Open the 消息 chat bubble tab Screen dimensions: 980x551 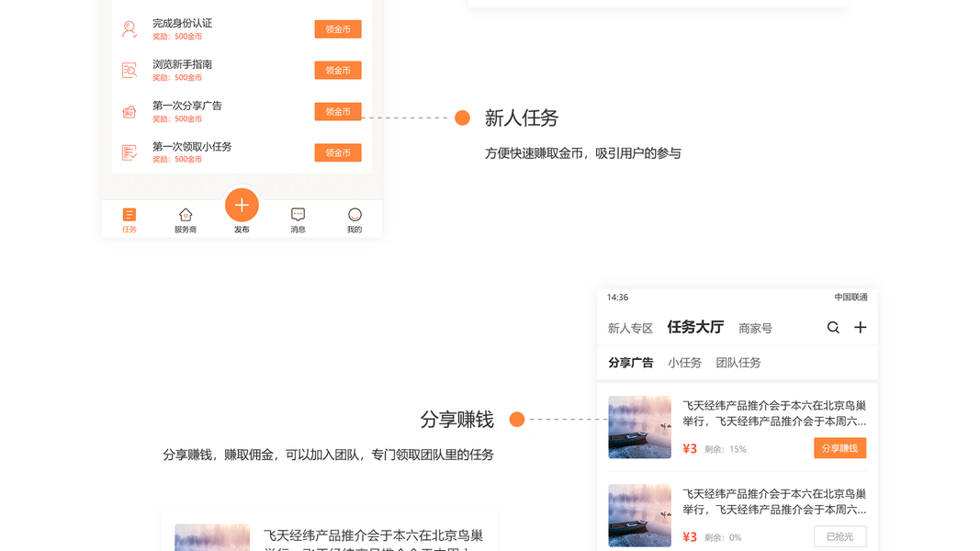[299, 220]
